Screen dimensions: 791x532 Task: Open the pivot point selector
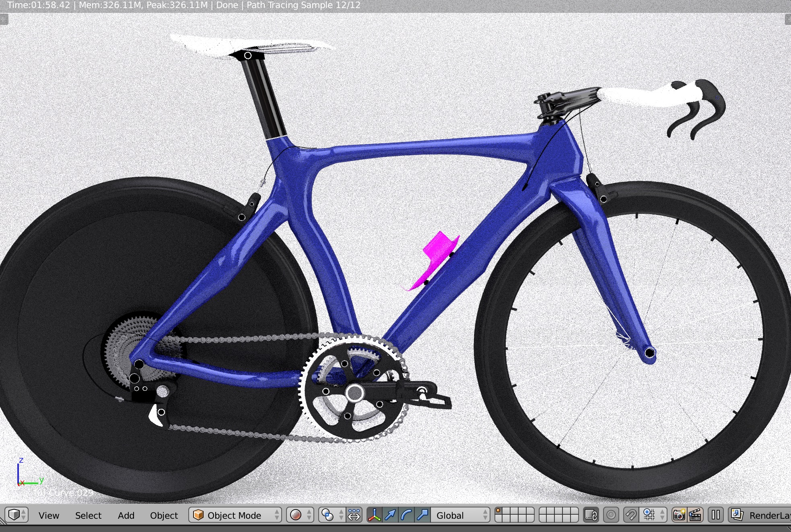pos(332,515)
